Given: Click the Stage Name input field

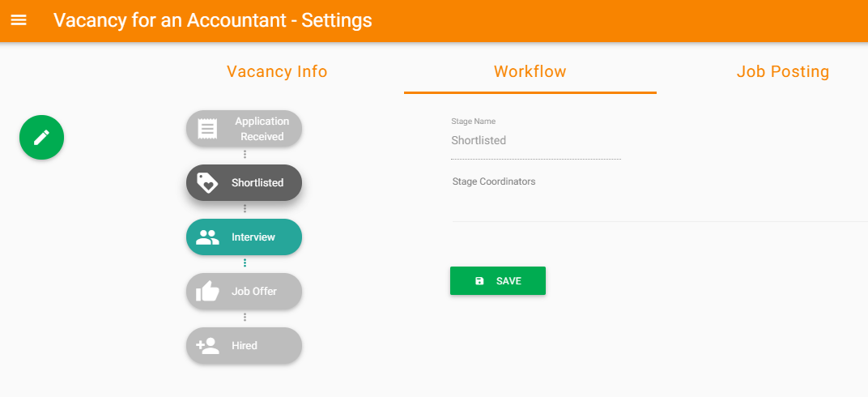Looking at the screenshot, I should coord(536,141).
